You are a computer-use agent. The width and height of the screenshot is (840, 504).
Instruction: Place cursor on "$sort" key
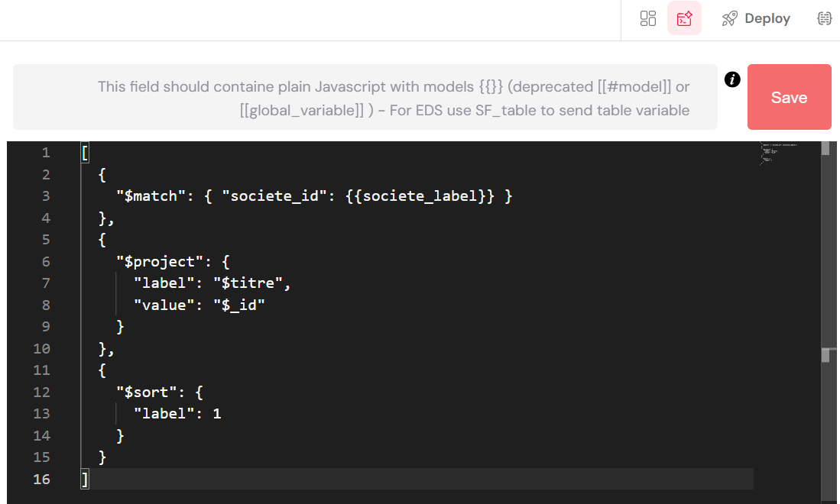[145, 393]
